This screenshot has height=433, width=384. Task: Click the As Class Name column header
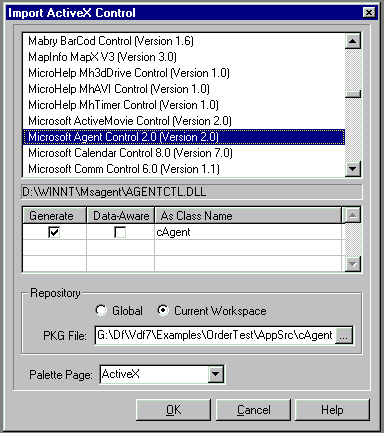[x=248, y=216]
